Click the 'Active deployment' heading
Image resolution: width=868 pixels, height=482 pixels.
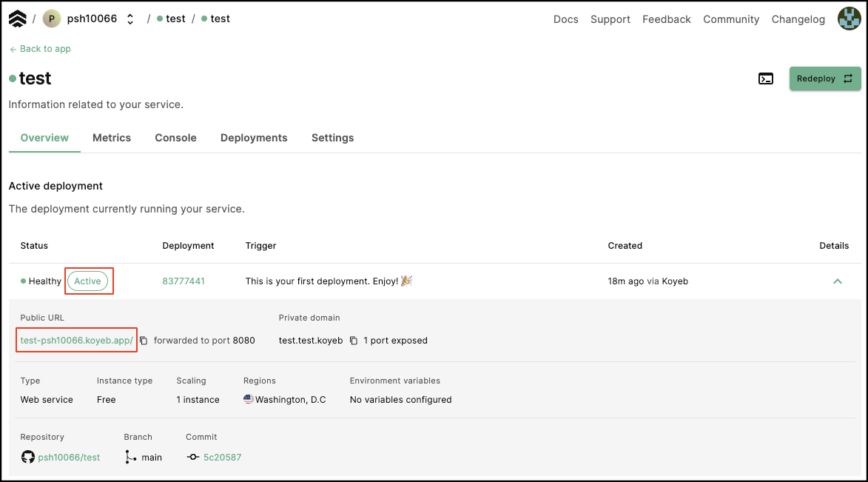tap(55, 186)
